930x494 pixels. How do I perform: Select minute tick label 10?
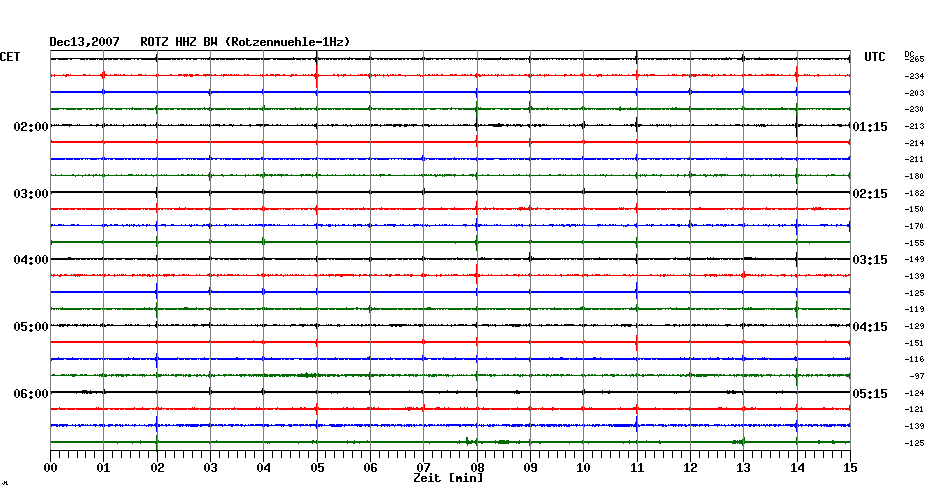tap(584, 468)
